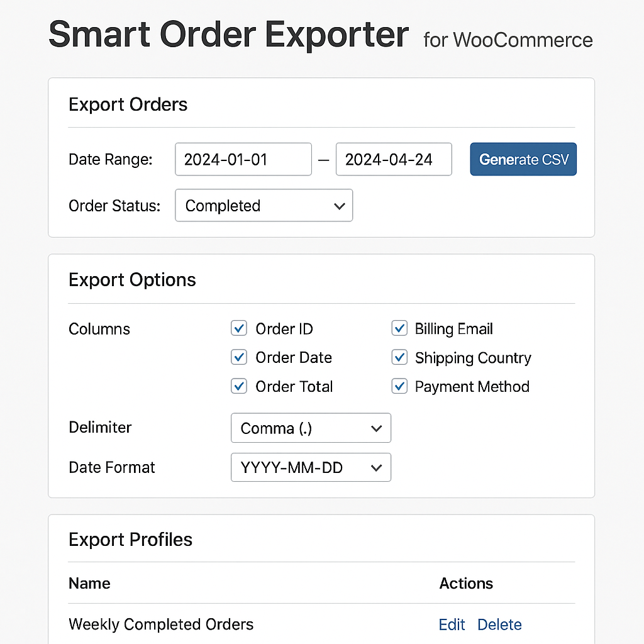Click the Order Status chevron arrow
Image resolution: width=644 pixels, height=644 pixels.
coord(340,206)
